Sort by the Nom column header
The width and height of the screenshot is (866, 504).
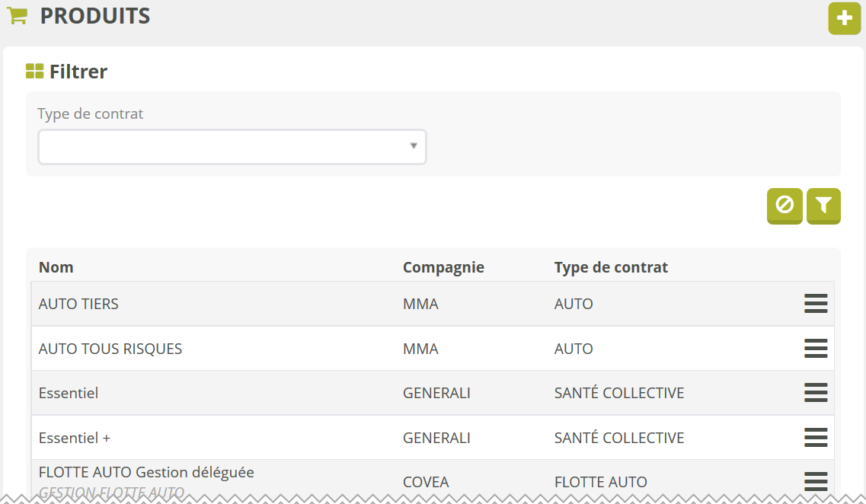tap(56, 267)
